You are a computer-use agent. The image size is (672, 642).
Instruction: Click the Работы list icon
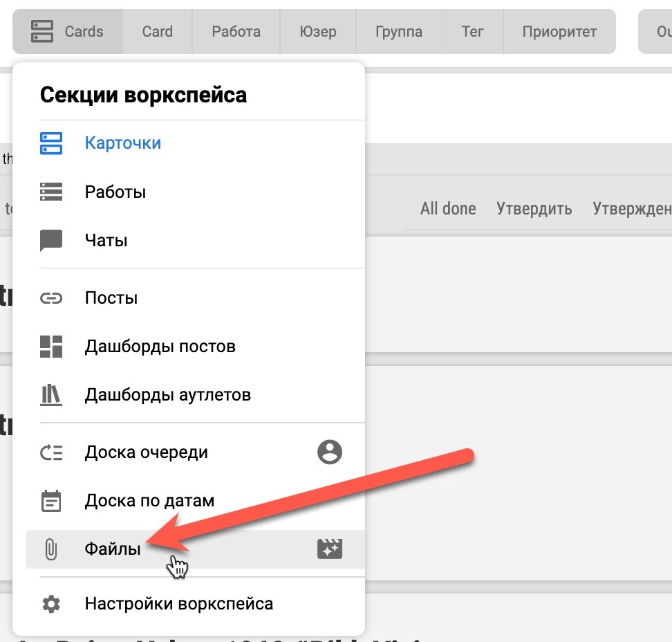(51, 192)
